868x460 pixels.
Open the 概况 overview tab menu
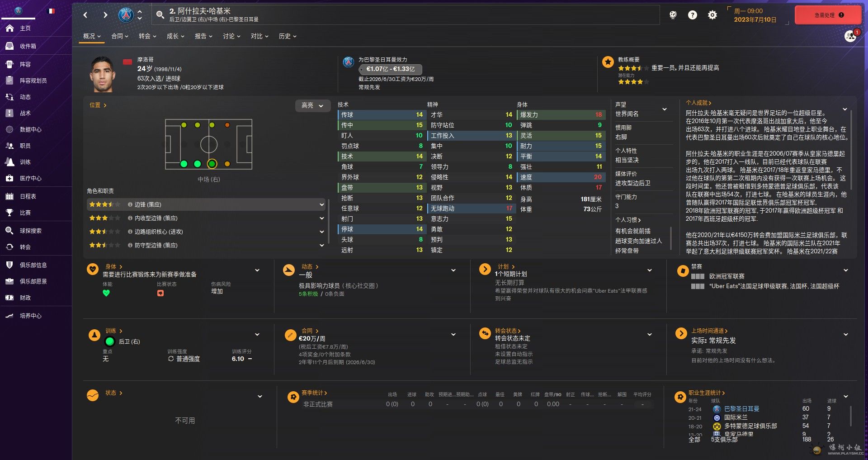point(92,36)
